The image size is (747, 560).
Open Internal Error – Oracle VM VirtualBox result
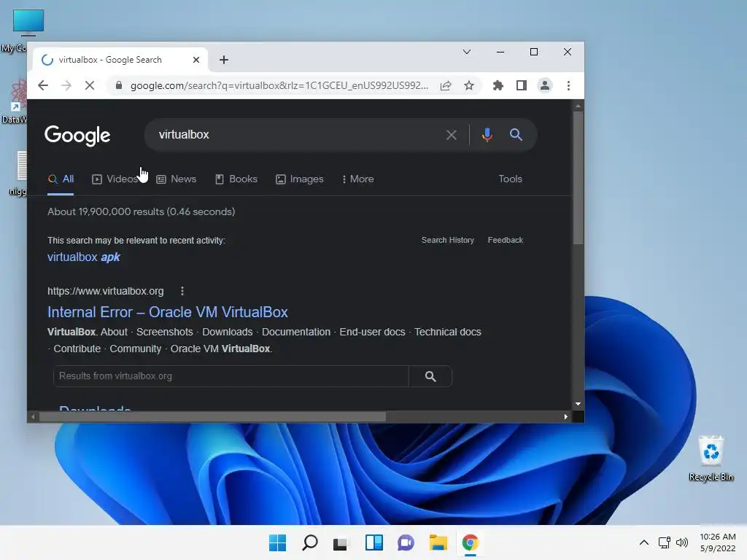click(168, 312)
